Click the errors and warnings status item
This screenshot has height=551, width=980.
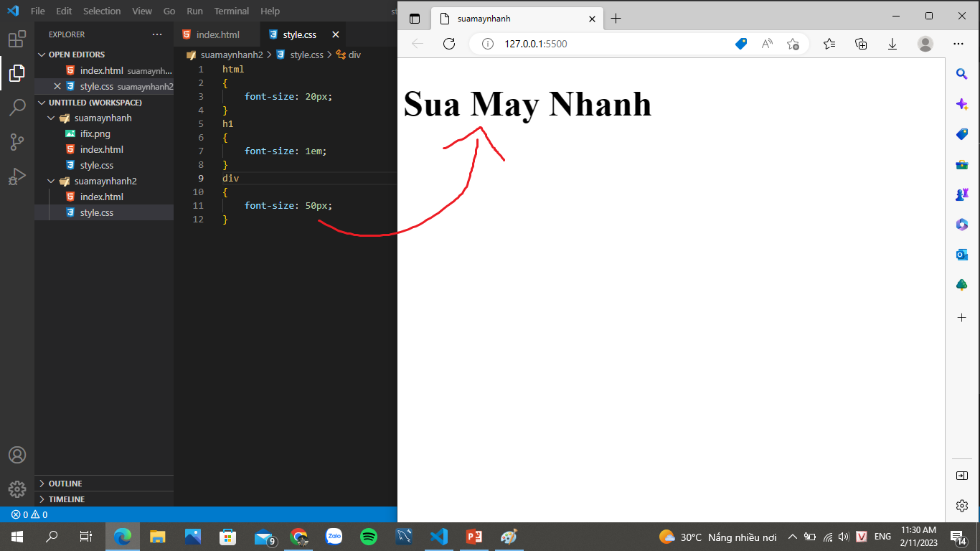point(29,514)
